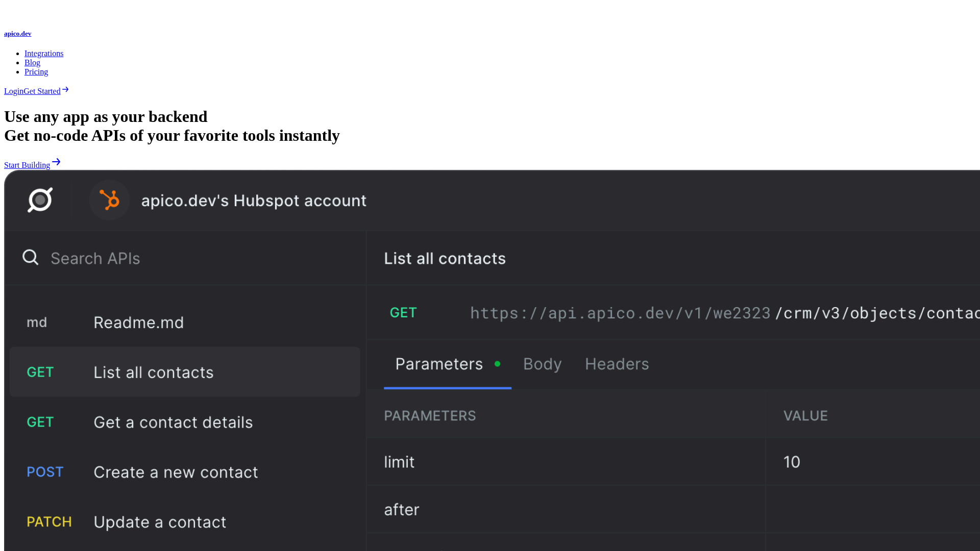Viewport: 980px width, 551px height.
Task: Click the limit value cell showing 10
Action: click(x=873, y=462)
